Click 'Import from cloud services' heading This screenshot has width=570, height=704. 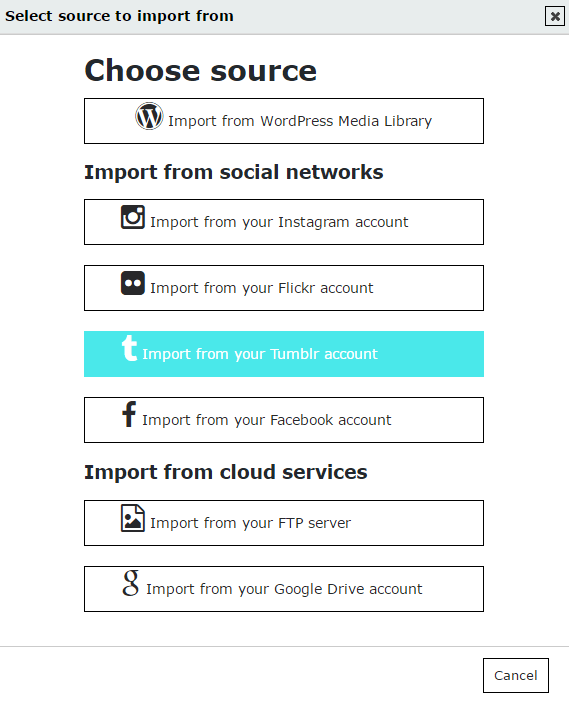point(226,472)
